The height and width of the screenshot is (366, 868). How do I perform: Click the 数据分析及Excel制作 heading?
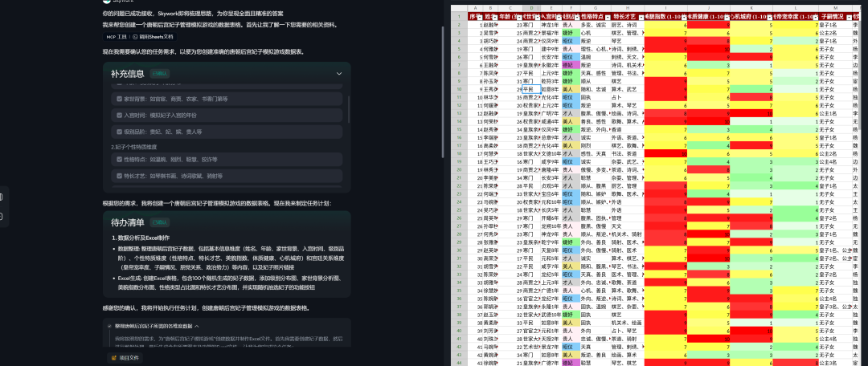[140, 238]
